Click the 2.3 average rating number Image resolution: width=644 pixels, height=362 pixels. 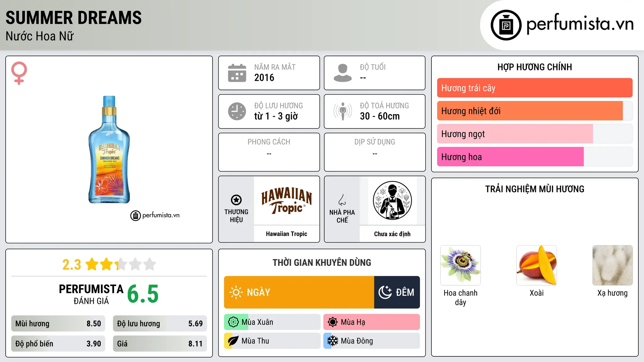coord(72,265)
